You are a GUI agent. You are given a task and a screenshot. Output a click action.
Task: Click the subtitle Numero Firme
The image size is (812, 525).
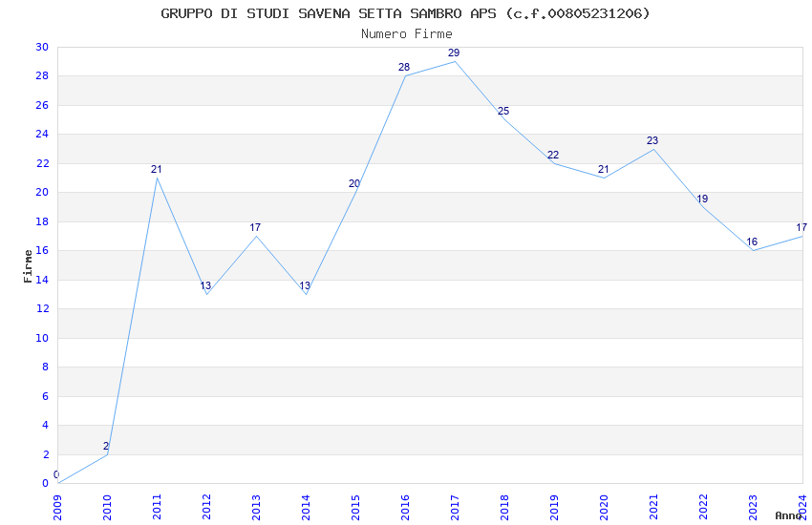[407, 34]
